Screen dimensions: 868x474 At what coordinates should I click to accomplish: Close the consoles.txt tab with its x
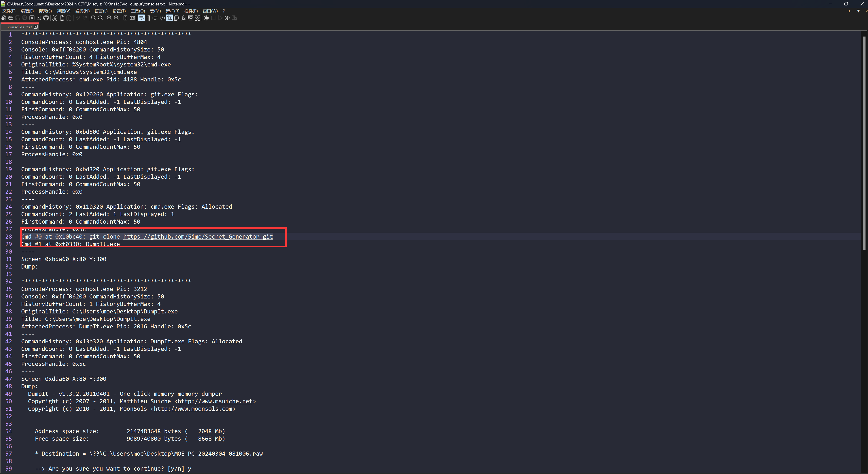36,27
